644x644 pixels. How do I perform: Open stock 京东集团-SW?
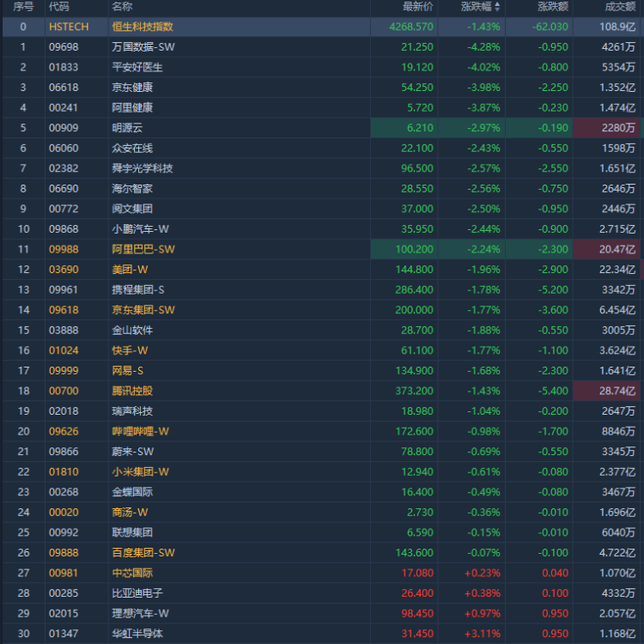click(x=143, y=310)
